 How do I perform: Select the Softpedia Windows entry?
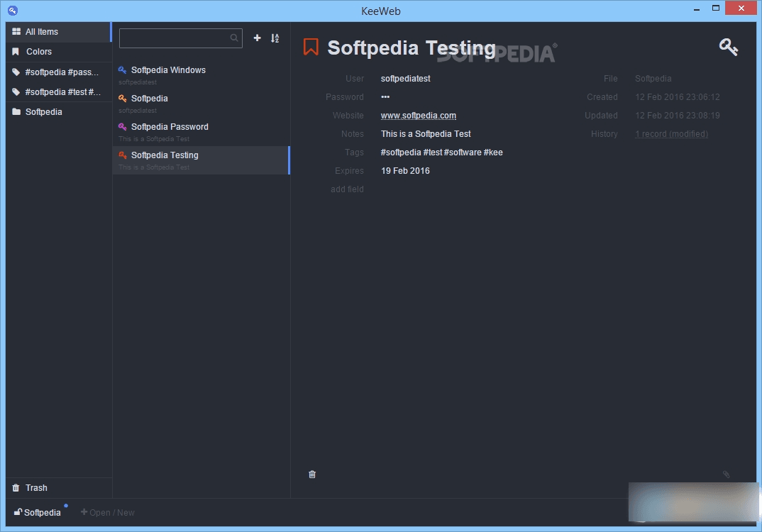(x=201, y=75)
